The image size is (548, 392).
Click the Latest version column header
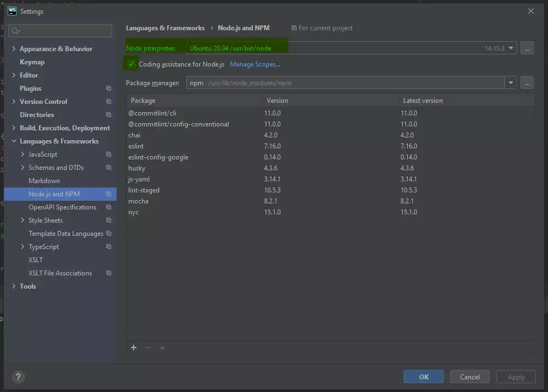[467, 100]
